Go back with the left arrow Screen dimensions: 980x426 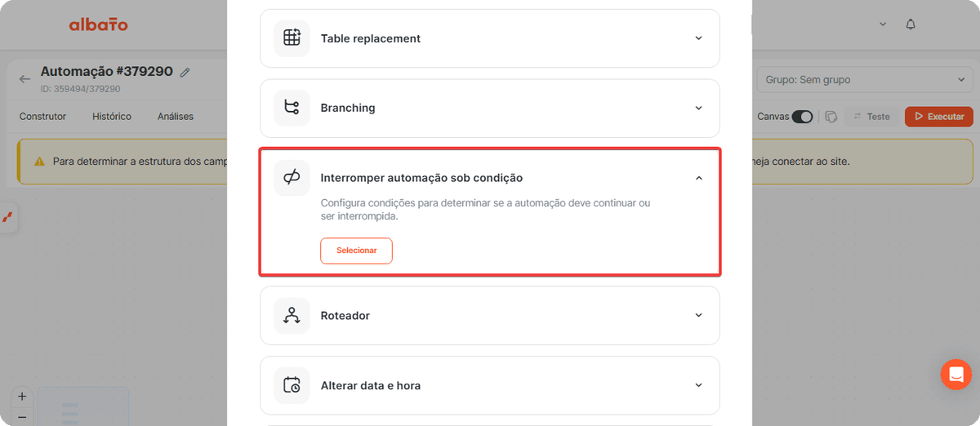25,79
